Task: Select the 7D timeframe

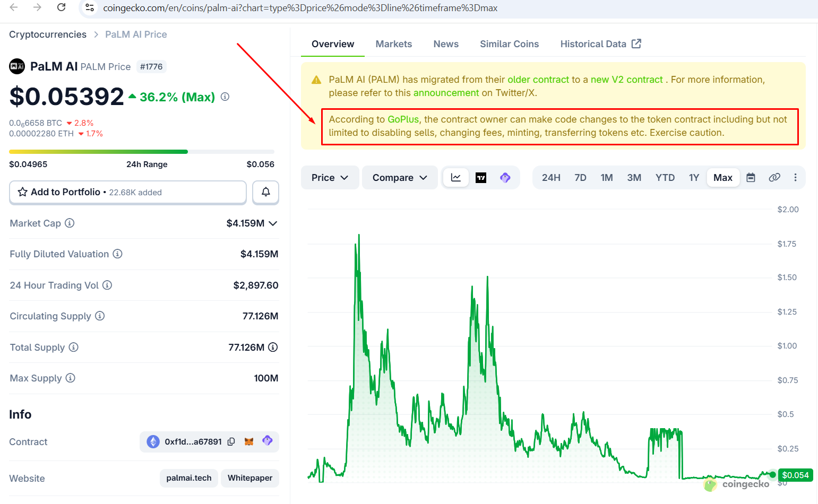Action: click(x=580, y=178)
